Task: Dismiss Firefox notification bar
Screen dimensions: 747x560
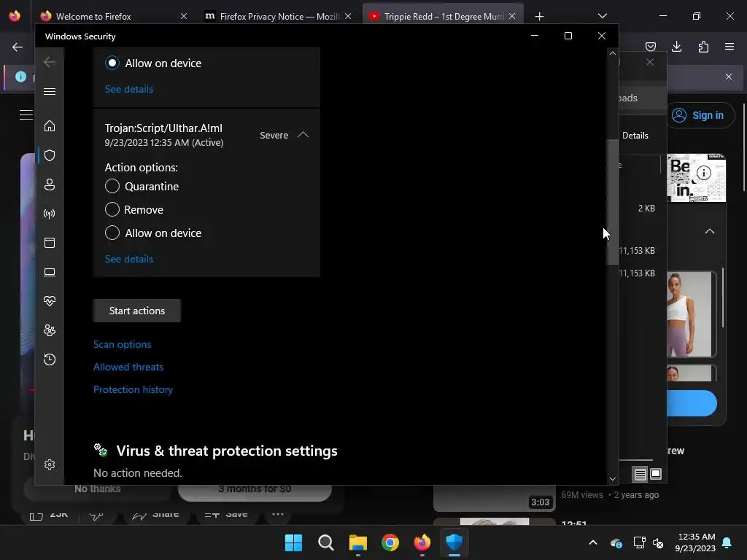Action: click(729, 77)
